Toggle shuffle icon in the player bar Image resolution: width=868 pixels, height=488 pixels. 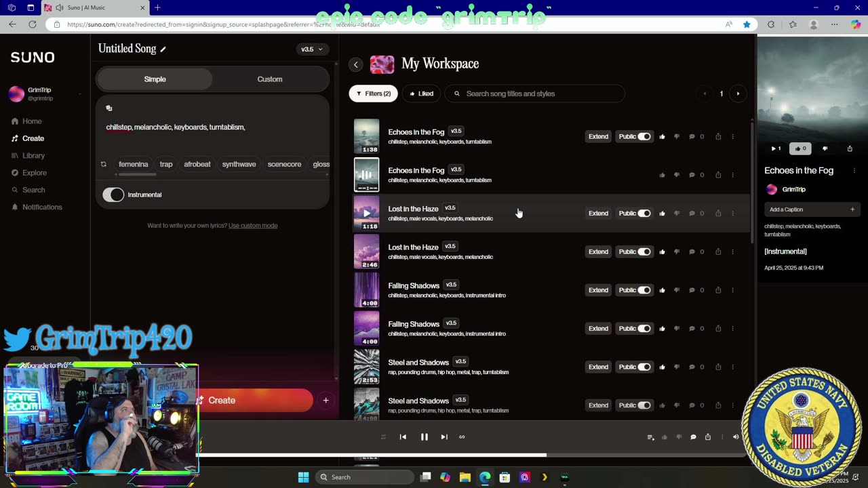[x=383, y=437]
